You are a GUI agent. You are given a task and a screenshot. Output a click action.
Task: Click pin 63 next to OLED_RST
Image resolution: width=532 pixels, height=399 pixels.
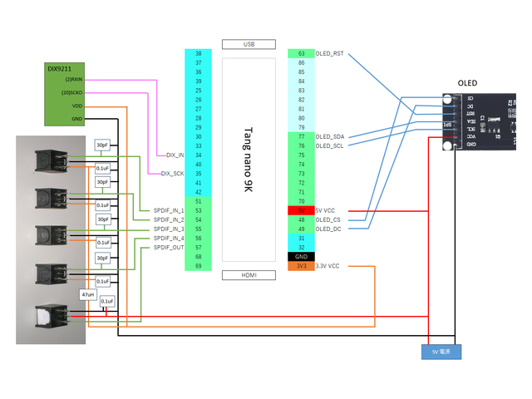[301, 54]
